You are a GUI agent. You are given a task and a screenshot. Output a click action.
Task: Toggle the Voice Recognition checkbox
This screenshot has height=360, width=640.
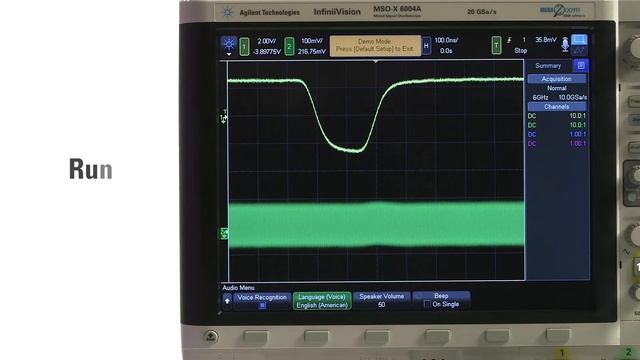(x=262, y=305)
